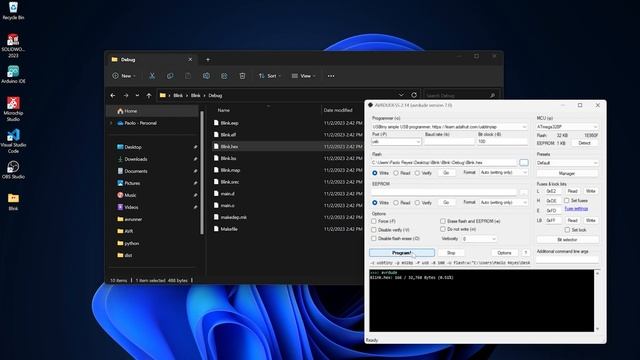This screenshot has width=640, height=360.
Task: Click the Cut icon in Explorer toolbar
Action: 152,76
